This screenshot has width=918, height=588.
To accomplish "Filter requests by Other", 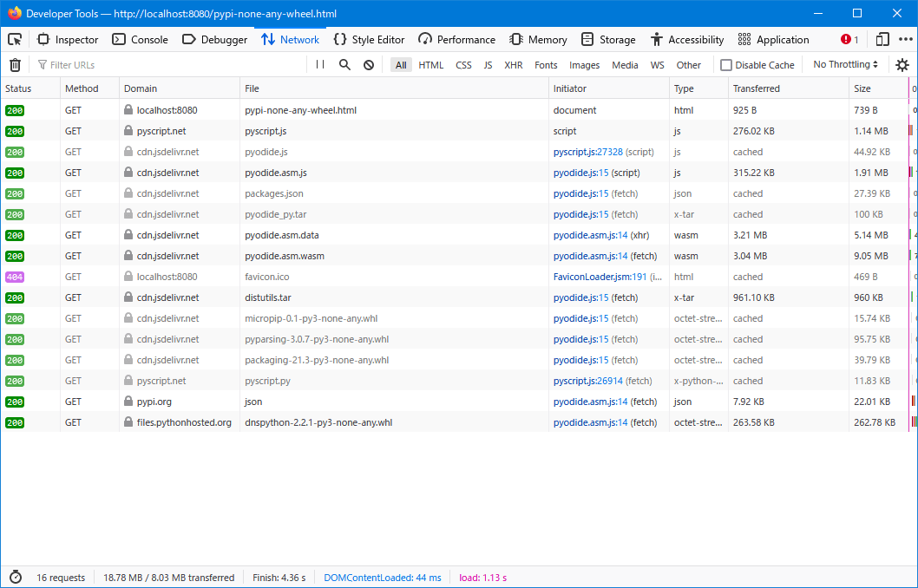I will (x=689, y=65).
